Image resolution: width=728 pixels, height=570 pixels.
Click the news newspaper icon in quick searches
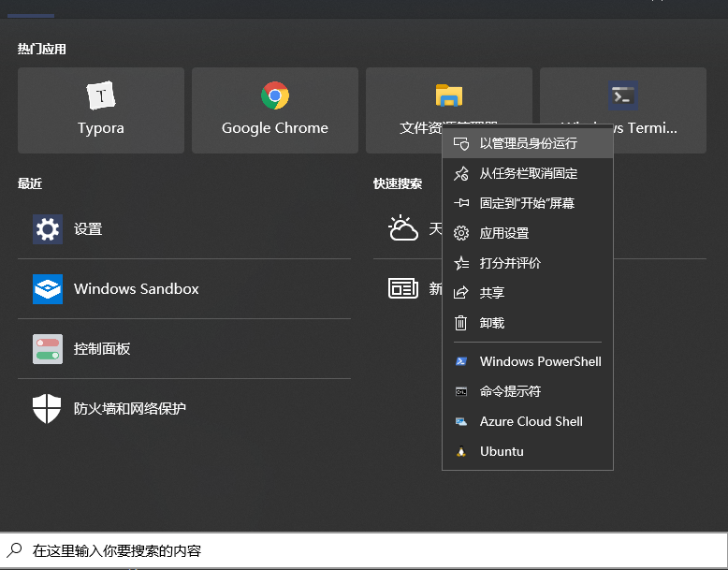(x=403, y=288)
